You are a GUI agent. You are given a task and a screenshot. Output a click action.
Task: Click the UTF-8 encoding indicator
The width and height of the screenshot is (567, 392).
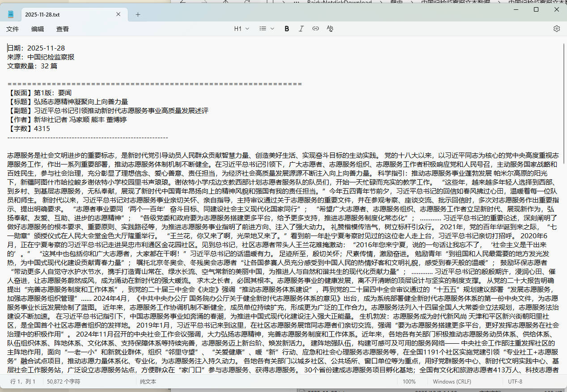515,382
